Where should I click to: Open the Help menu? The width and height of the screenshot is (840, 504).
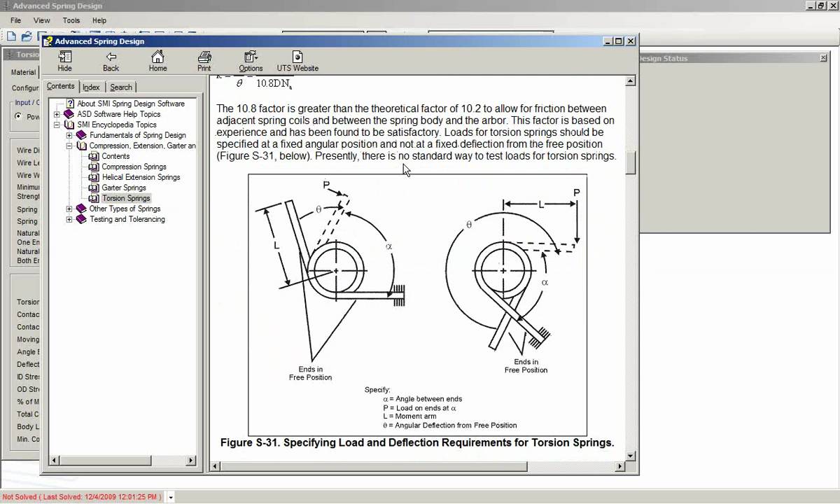pyautogui.click(x=99, y=20)
